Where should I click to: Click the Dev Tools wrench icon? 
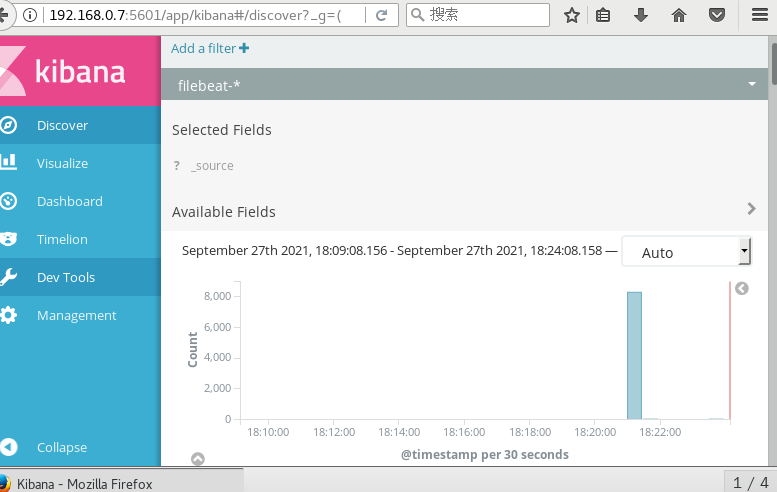point(8,277)
